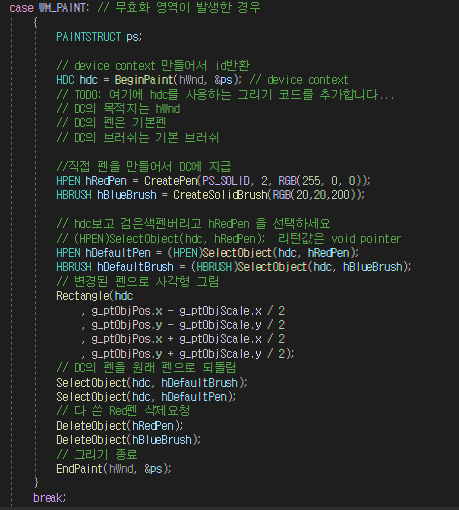Click the line 'SelectObject(hdc, hDefaultPen);'
Screen dimensions: 459x510
pyautogui.click(x=146, y=397)
